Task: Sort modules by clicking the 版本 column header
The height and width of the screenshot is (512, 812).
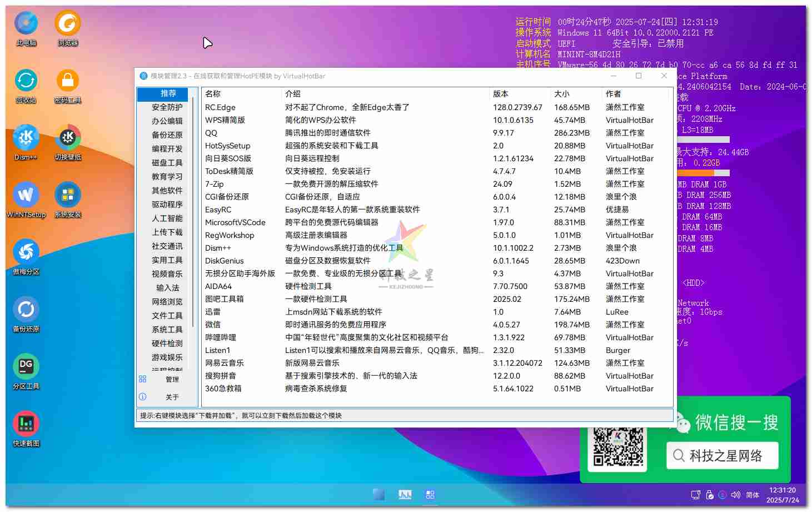Action: point(501,93)
